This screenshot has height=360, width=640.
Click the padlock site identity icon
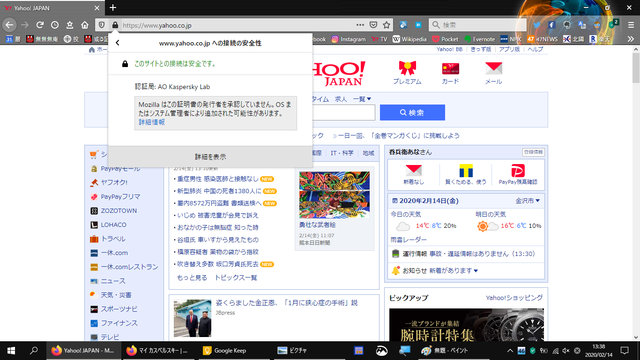pyautogui.click(x=115, y=25)
